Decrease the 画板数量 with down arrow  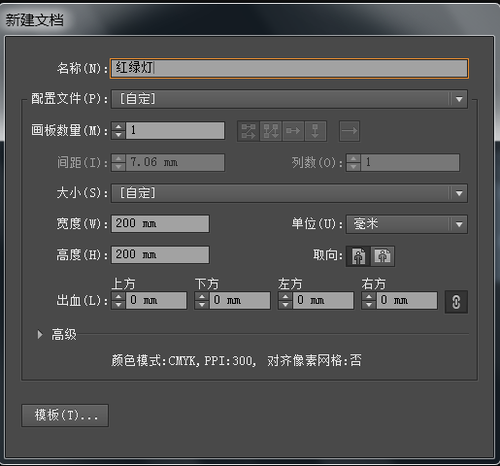(x=118, y=135)
